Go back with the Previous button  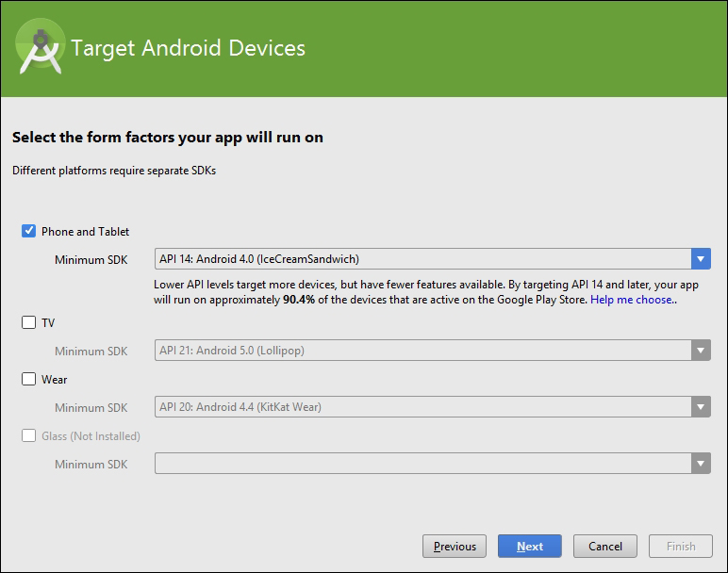tap(455, 546)
